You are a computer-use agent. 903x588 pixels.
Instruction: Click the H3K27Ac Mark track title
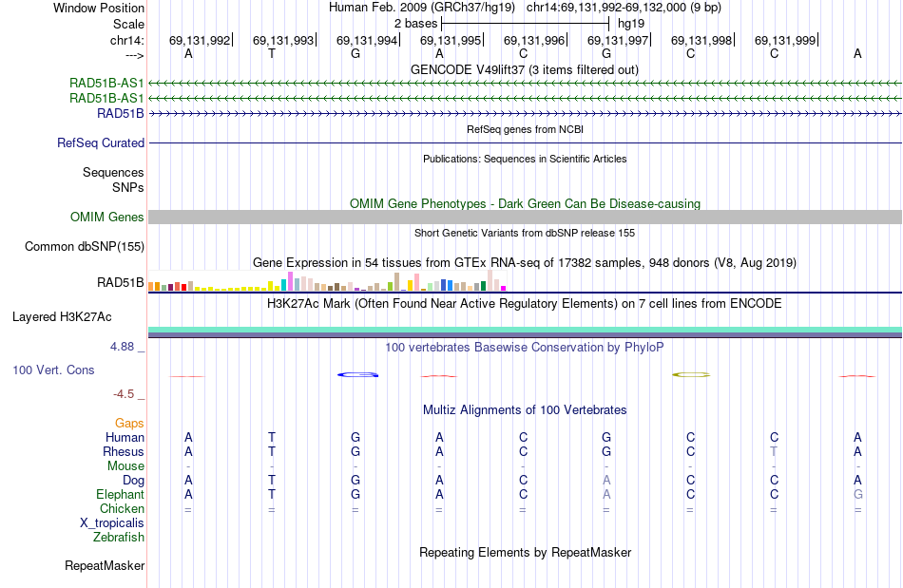(x=524, y=304)
